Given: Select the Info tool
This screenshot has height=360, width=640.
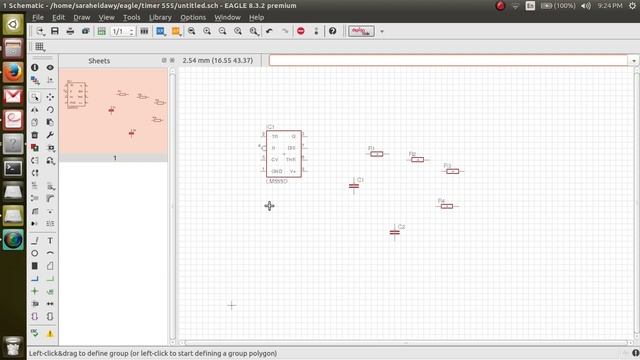Looking at the screenshot, I should [x=35, y=67].
